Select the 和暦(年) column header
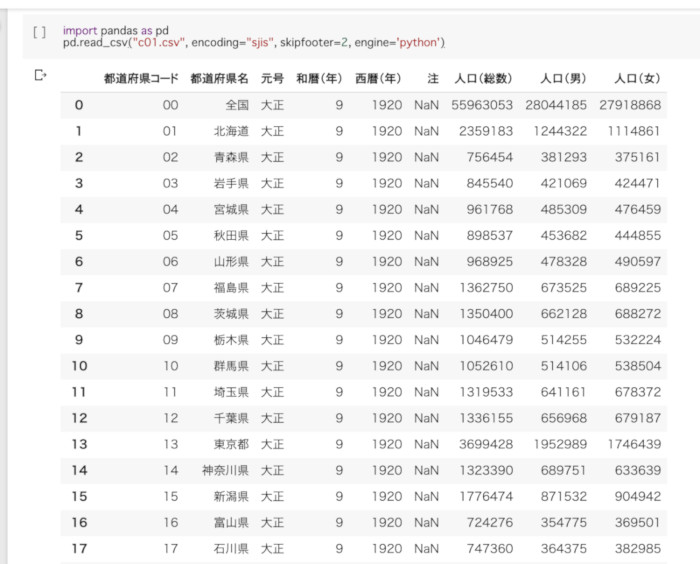Image resolution: width=700 pixels, height=564 pixels. tap(319, 79)
